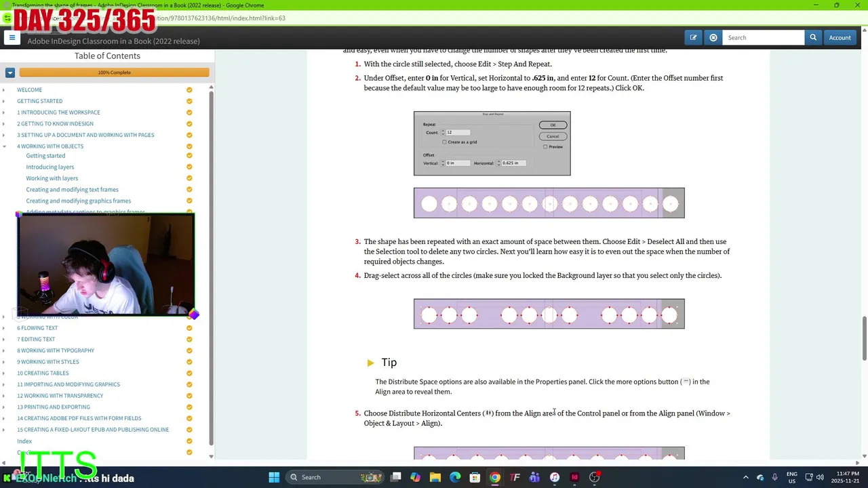This screenshot has width=868, height=488.
Task: Open network settings tray icon
Action: 808,477
